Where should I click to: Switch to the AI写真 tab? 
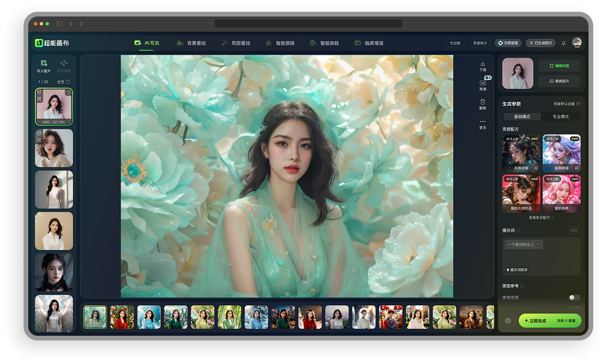tap(147, 43)
